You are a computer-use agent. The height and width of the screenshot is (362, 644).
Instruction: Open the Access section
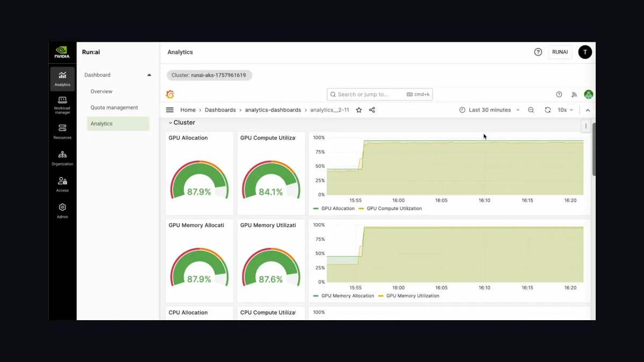coord(62,184)
